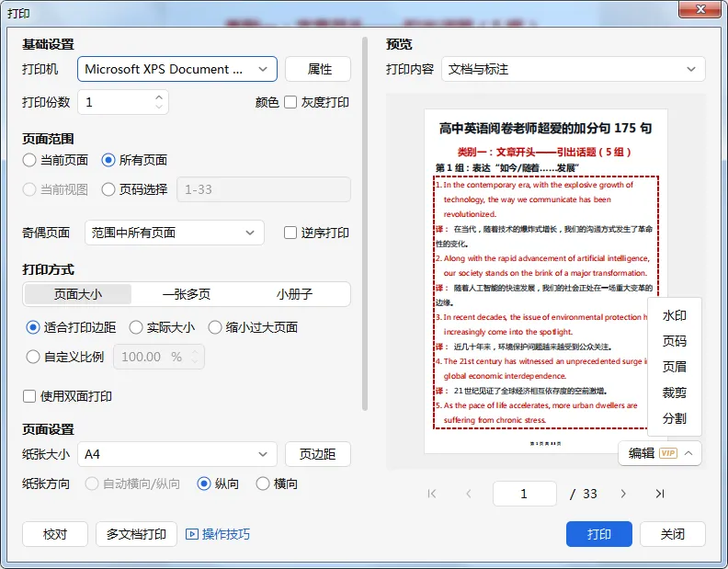Select 所有页面 radio button
728x569 pixels.
pyautogui.click(x=108, y=160)
